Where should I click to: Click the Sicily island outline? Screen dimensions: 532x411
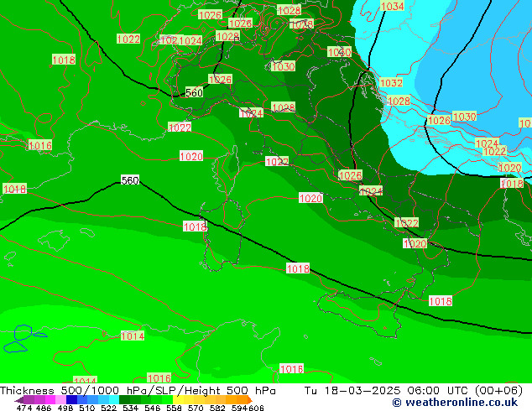(360, 314)
